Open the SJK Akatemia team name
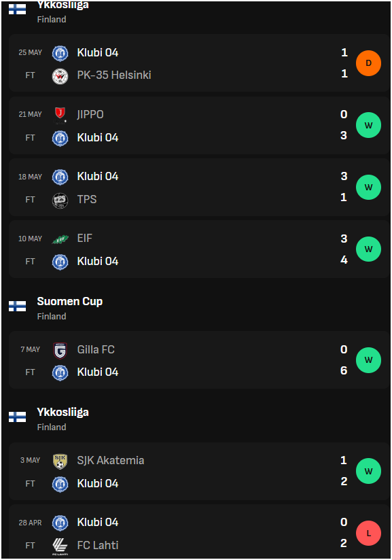Screen dimensions: 392x560 (x=111, y=460)
